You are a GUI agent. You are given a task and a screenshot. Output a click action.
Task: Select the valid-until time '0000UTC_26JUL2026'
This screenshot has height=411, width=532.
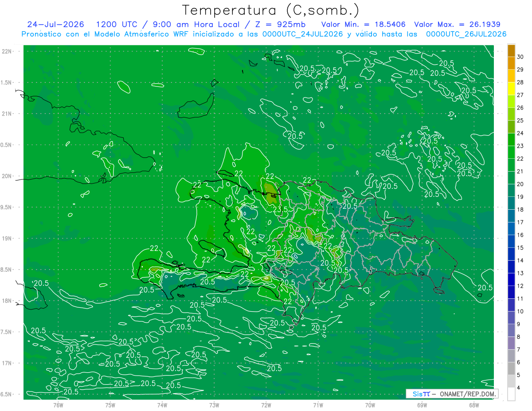466,34
